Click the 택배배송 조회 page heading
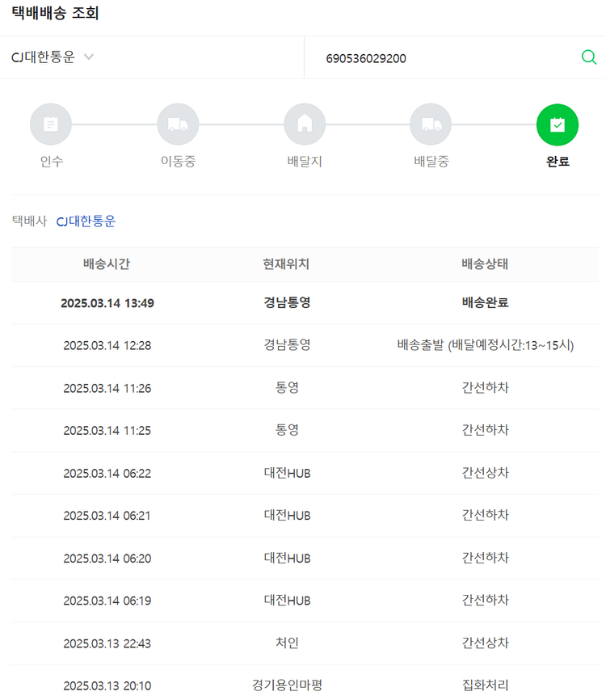This screenshot has height=700, width=606. click(56, 14)
